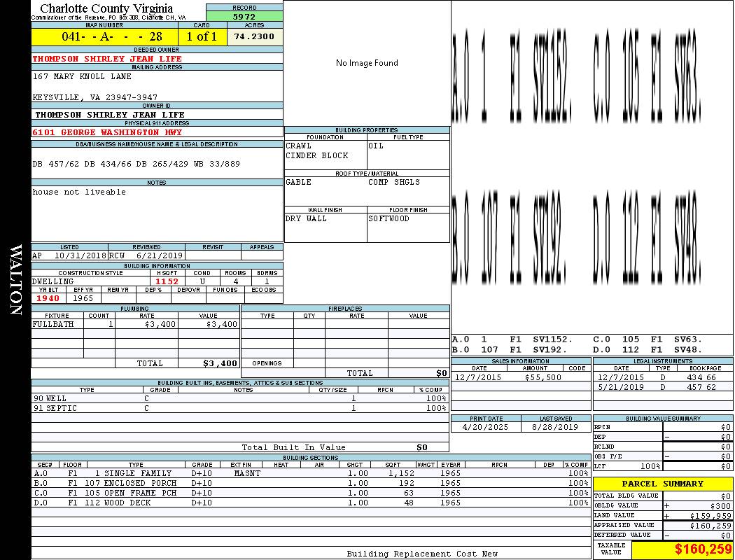Click the No Image Found placeholder
735x560 pixels.
click(367, 63)
